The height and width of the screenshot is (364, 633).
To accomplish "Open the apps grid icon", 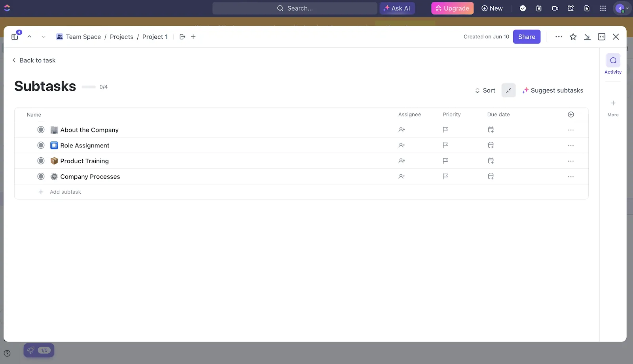I will pyautogui.click(x=603, y=8).
